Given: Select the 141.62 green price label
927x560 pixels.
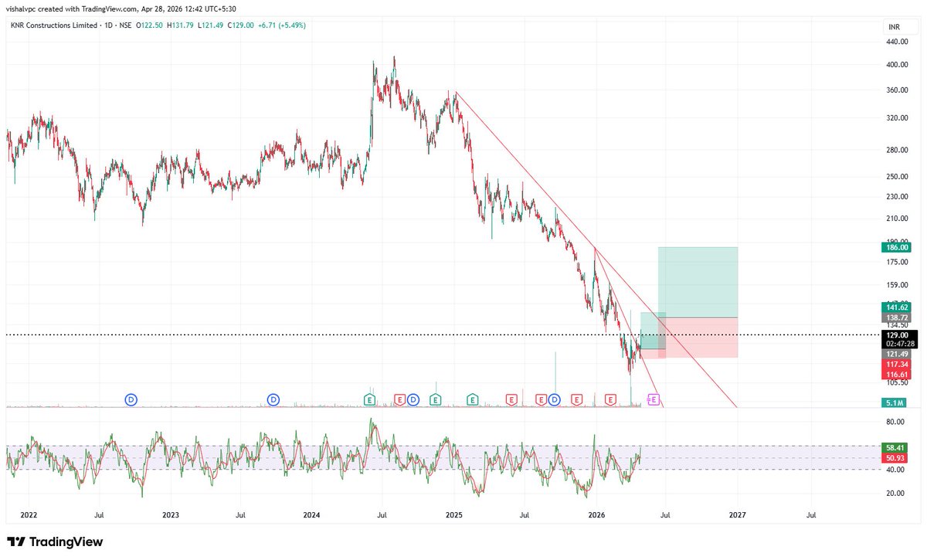Looking at the screenshot, I should tap(897, 307).
